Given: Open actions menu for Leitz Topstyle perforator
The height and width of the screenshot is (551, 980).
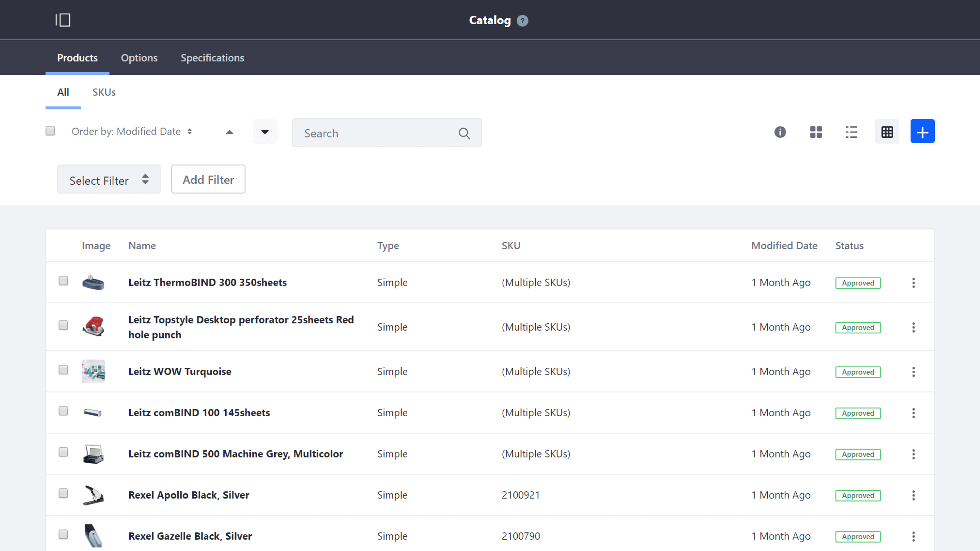Looking at the screenshot, I should (913, 327).
